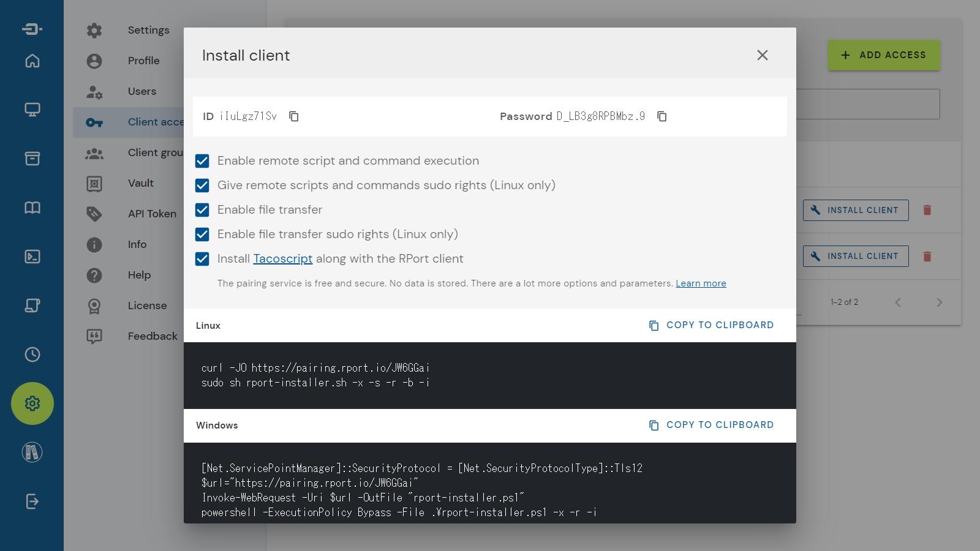The height and width of the screenshot is (551, 980).
Task: Close the Install client dialog
Action: [x=762, y=55]
